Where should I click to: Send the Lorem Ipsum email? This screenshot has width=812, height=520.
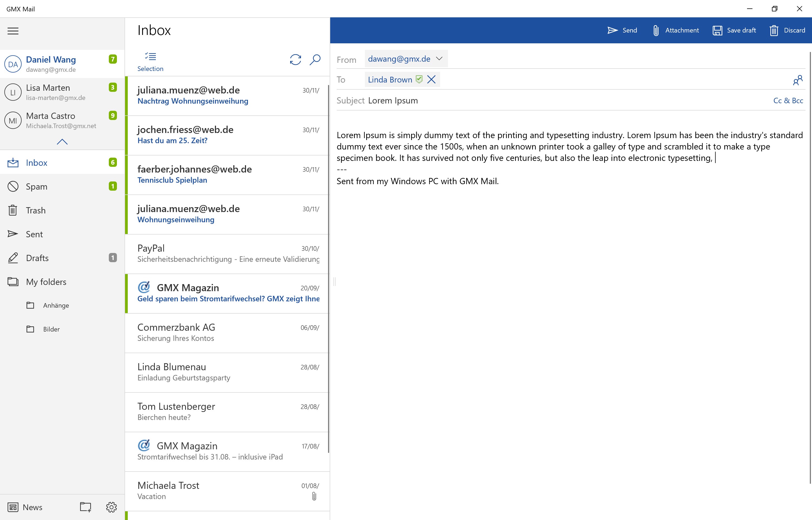(623, 30)
